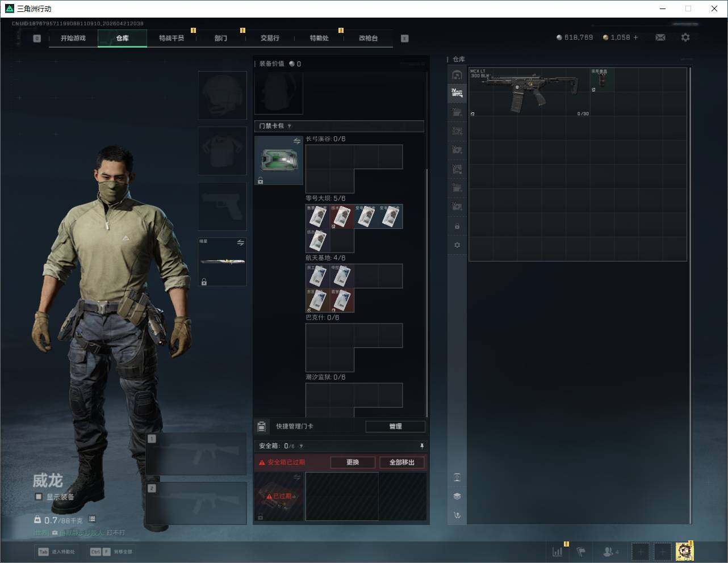This screenshot has height=563, width=728.
Task: Click the empty body armor slot
Action: coord(223,151)
